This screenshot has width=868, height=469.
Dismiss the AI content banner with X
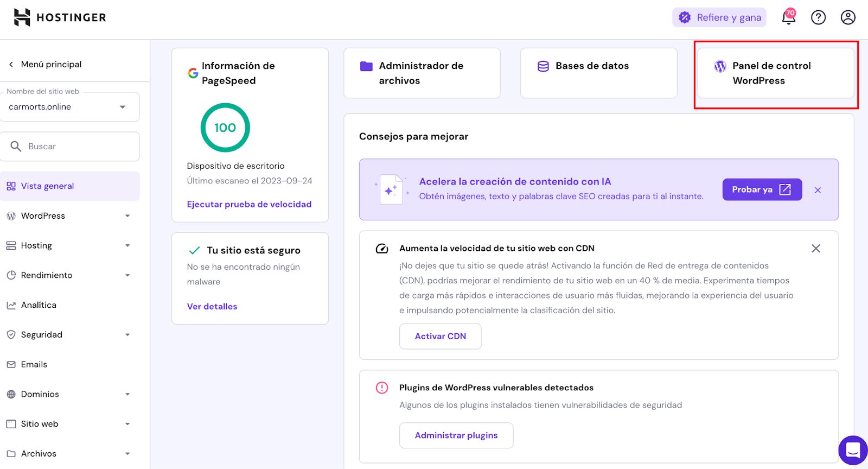coord(818,190)
